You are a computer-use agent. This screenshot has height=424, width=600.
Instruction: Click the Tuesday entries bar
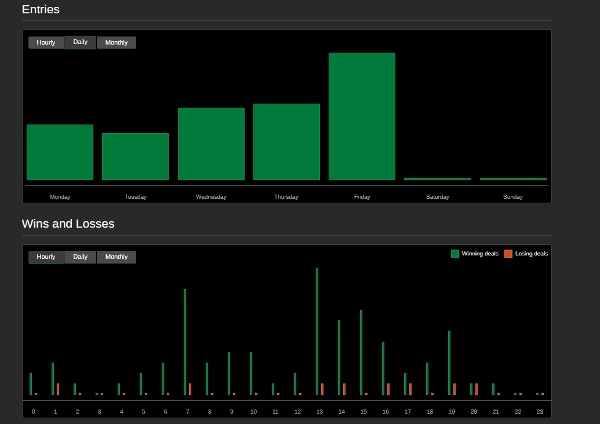pyautogui.click(x=135, y=157)
